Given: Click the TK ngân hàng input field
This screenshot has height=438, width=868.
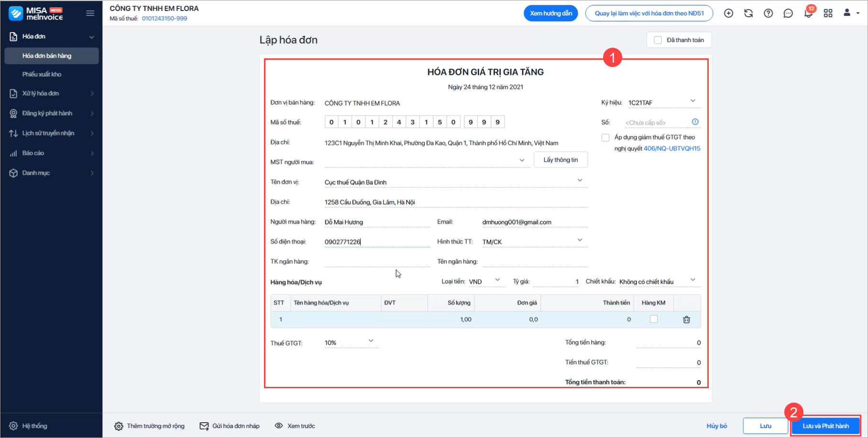Looking at the screenshot, I should point(377,262).
